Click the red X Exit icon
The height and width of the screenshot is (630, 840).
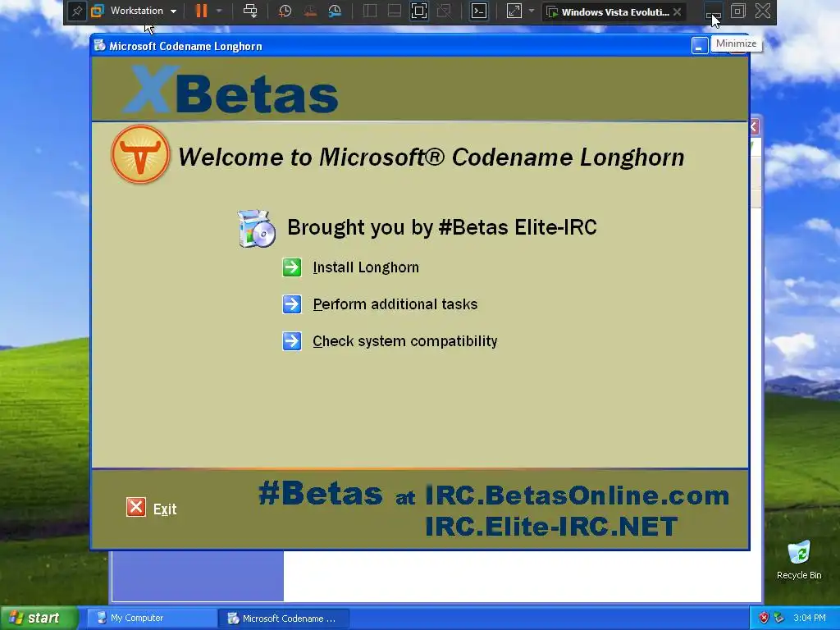[x=136, y=507]
